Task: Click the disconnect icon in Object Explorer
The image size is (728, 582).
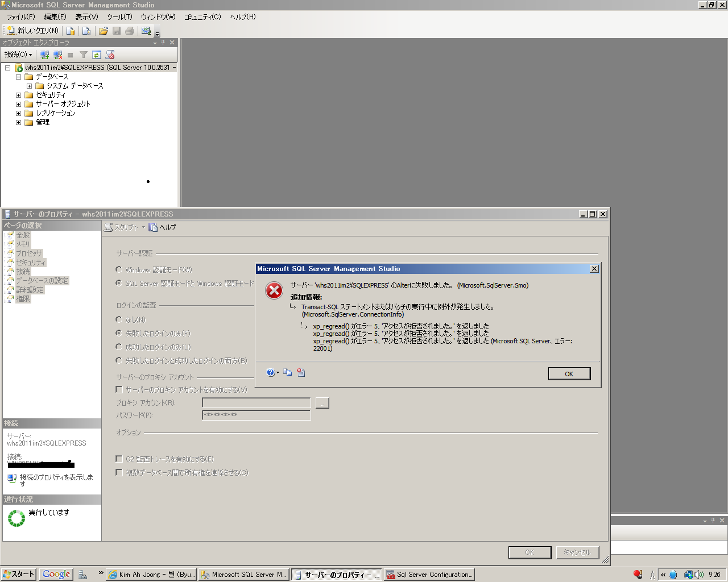Action: pyautogui.click(x=57, y=55)
